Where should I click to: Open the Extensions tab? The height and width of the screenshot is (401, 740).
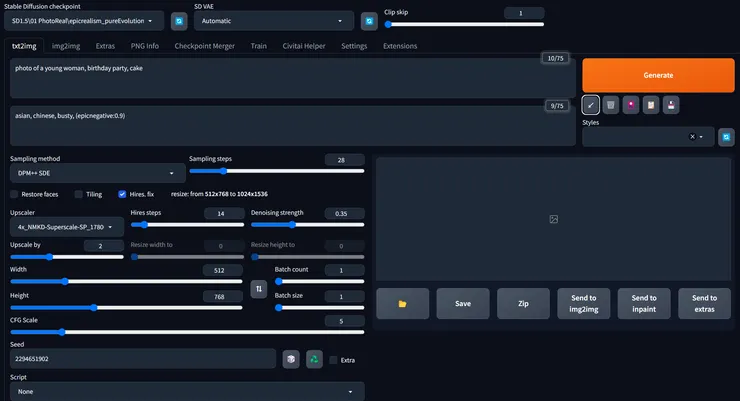tap(400, 46)
